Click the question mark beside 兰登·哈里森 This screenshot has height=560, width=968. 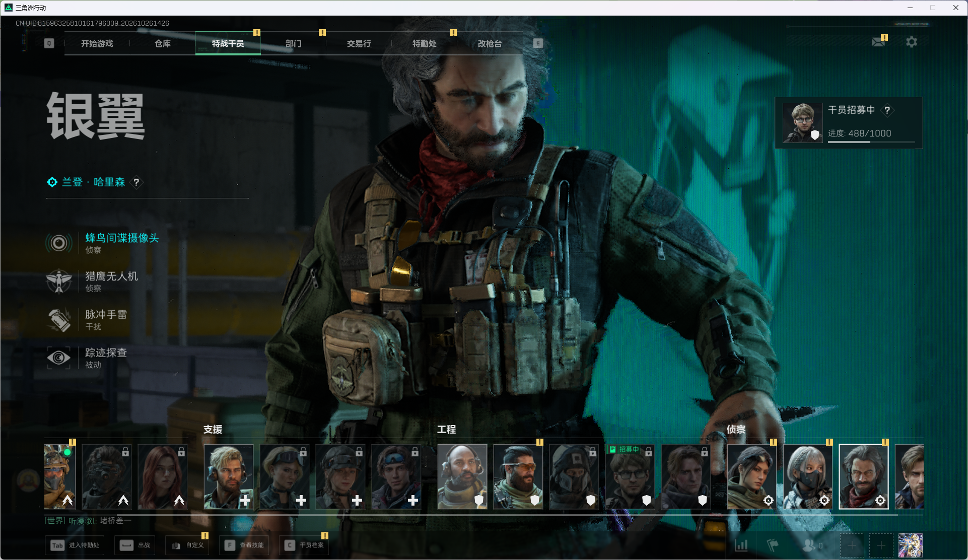(x=136, y=182)
